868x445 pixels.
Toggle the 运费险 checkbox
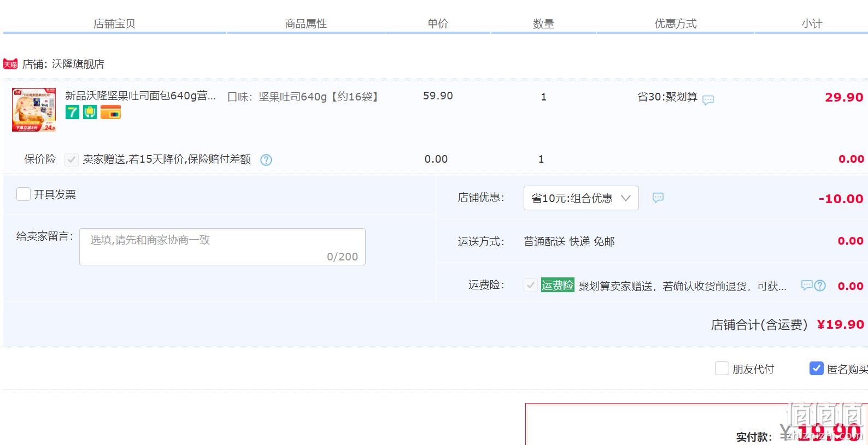click(x=530, y=285)
